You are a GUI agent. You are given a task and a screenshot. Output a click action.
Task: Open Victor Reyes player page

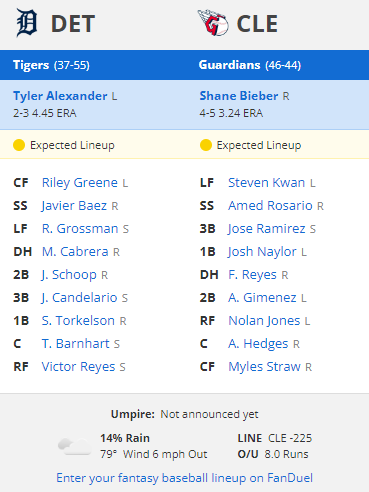[78, 367]
